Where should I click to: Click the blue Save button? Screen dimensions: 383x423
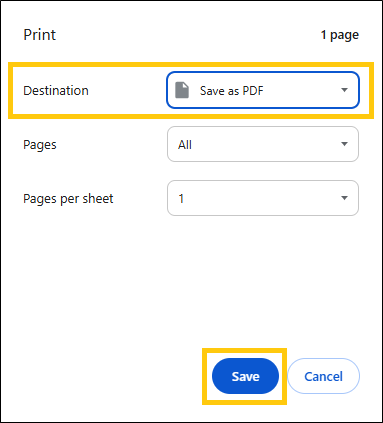(x=245, y=376)
